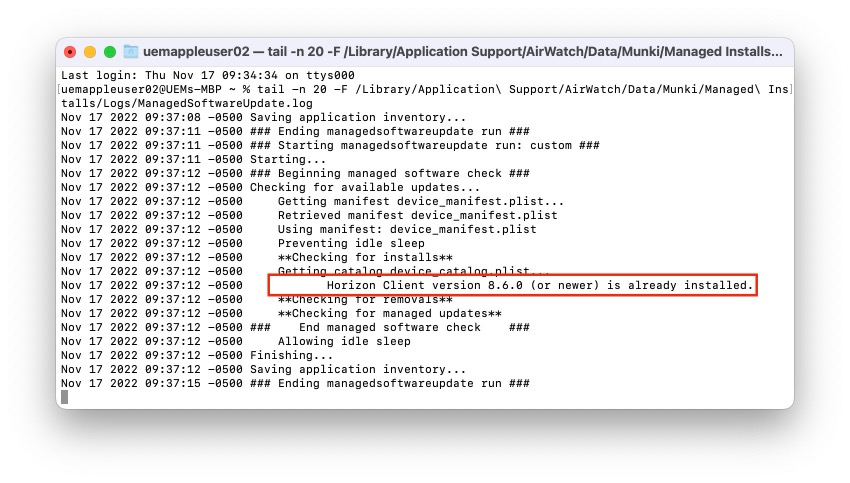Maximize the Terminal using green button

point(110,51)
